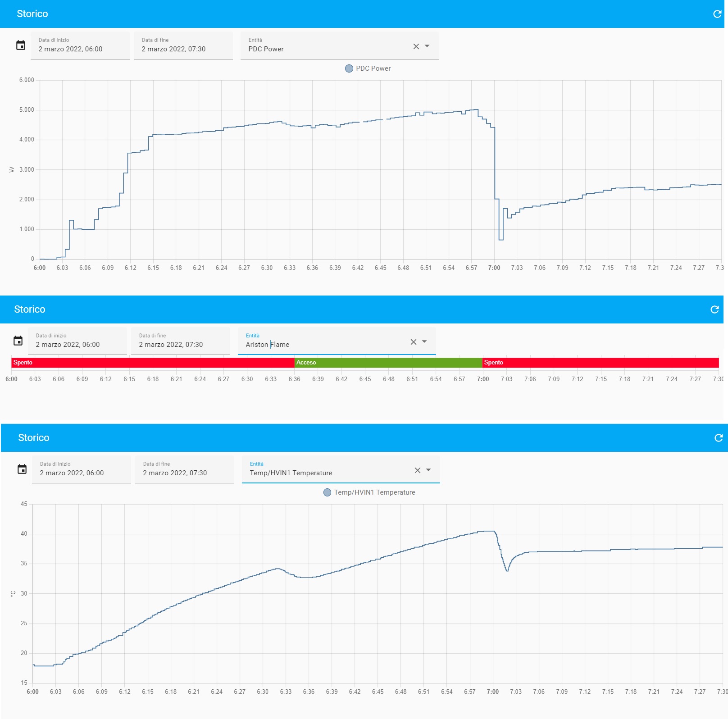Refresh the Temp/HVIN1 Temperature history panel
The image size is (728, 719).
(x=719, y=438)
